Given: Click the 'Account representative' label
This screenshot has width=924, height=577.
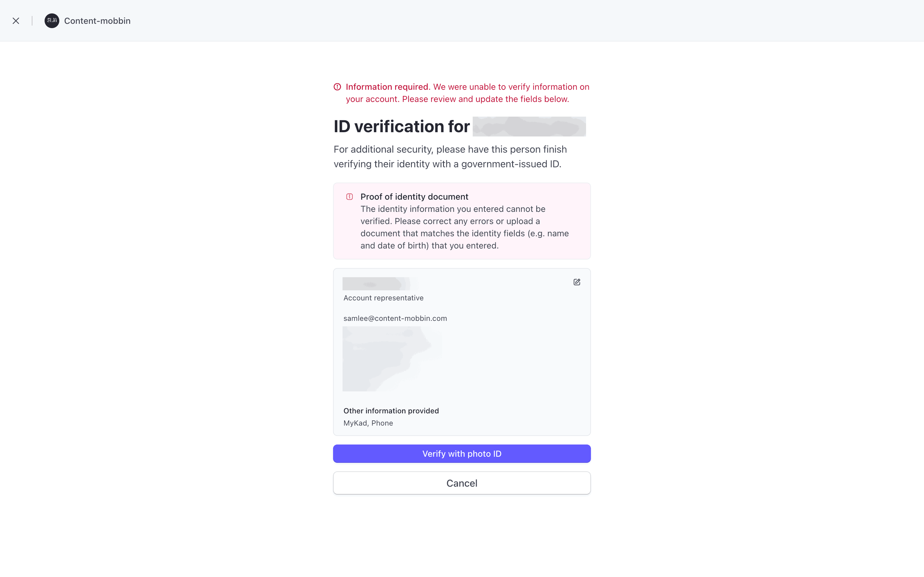Looking at the screenshot, I should 383,298.
